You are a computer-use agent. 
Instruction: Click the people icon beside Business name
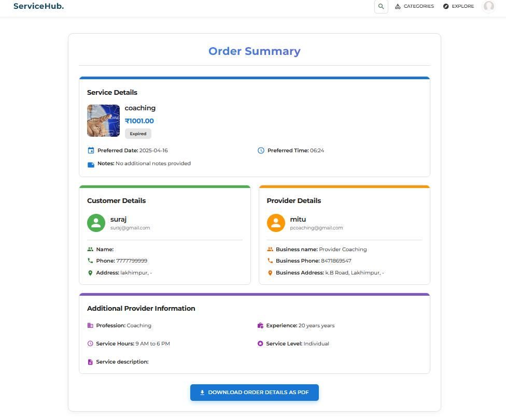[x=270, y=249]
